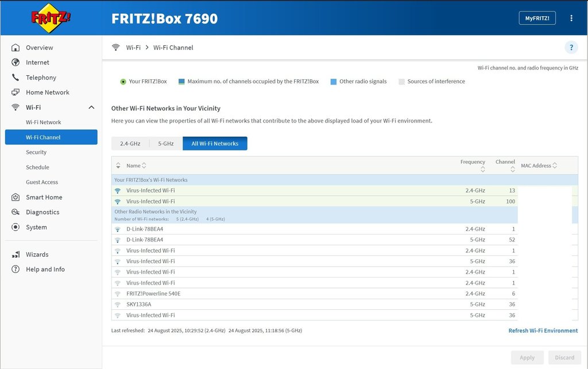The image size is (588, 369).
Task: Select the All Wi-Fi Networks tab
Action: click(215, 144)
